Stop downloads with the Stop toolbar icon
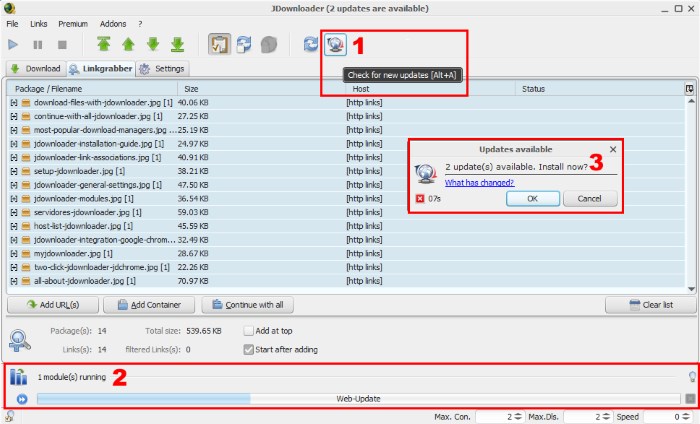 [x=62, y=45]
